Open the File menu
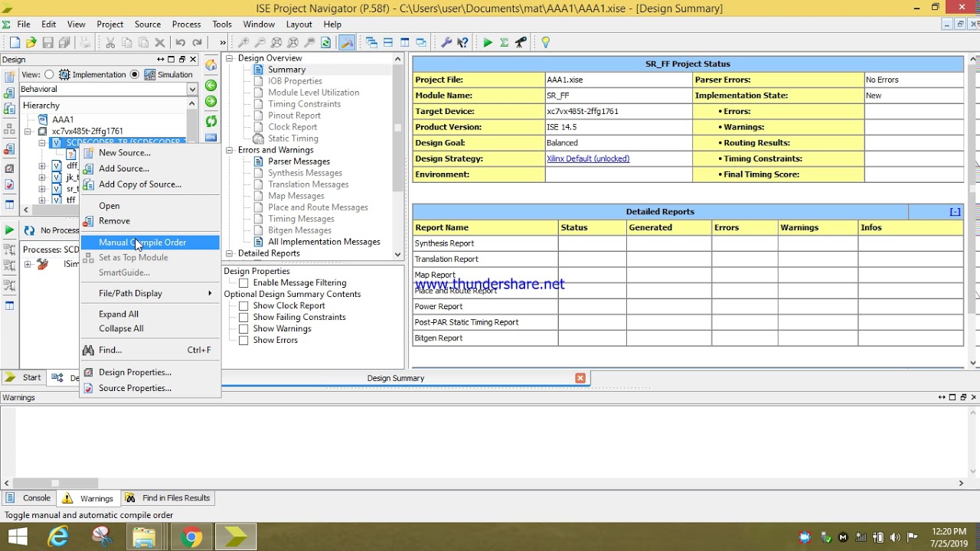The image size is (980, 551). click(24, 24)
